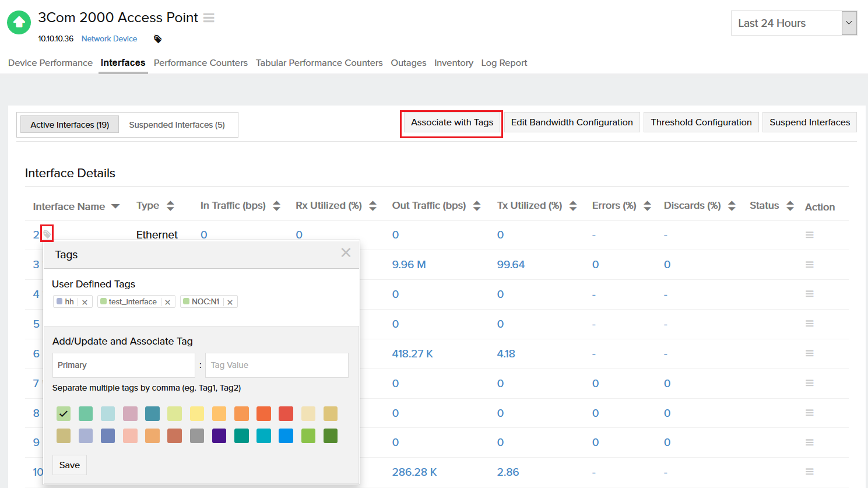Click the black tag icon beside Network Device
This screenshot has width=868, height=488.
click(157, 39)
